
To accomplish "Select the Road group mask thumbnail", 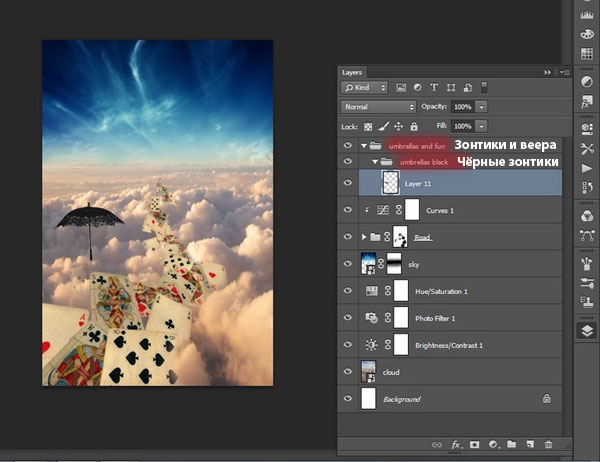I will [x=400, y=237].
